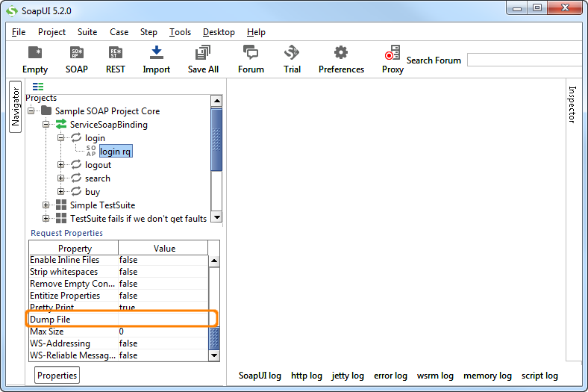The width and height of the screenshot is (588, 392).
Task: Collapse the login operation node
Action: tap(60, 137)
